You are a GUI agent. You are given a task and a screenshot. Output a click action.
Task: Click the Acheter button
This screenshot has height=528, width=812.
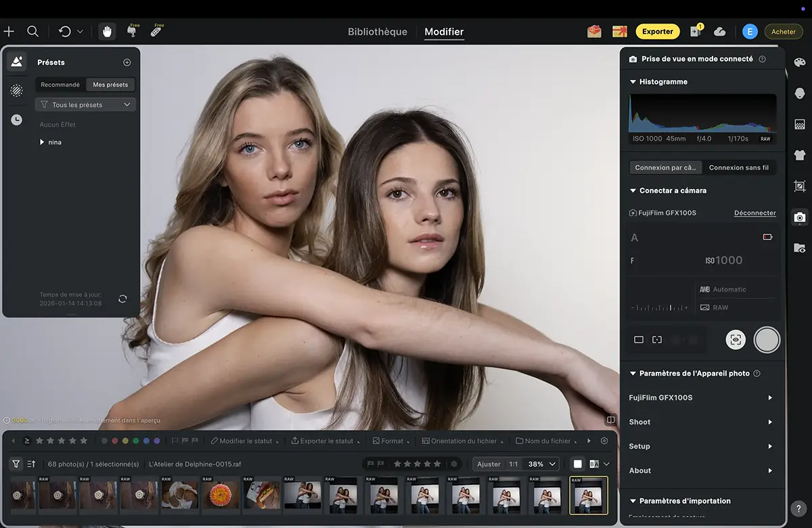pyautogui.click(x=784, y=32)
